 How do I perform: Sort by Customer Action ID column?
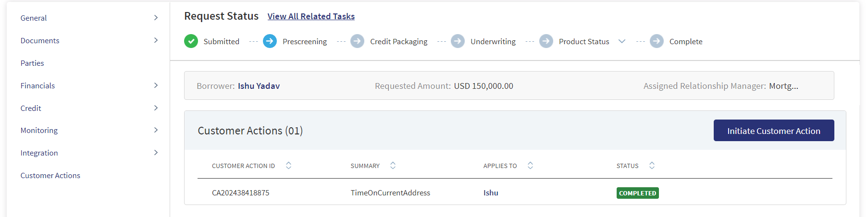tap(288, 166)
